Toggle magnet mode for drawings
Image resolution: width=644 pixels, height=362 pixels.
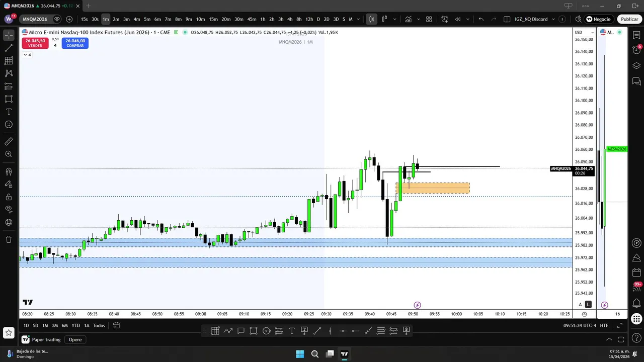pos(9,171)
